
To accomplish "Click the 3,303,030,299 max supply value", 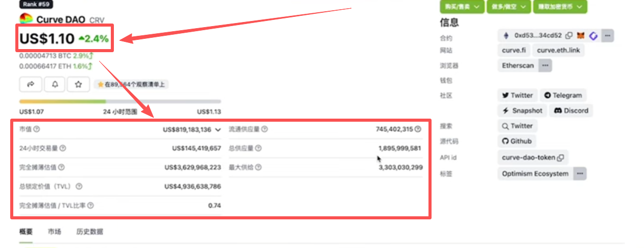I will click(x=400, y=167).
